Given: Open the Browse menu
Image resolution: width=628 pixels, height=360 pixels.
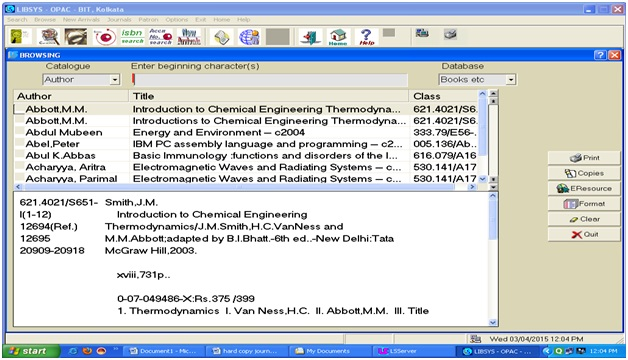Looking at the screenshot, I should pos(45,19).
